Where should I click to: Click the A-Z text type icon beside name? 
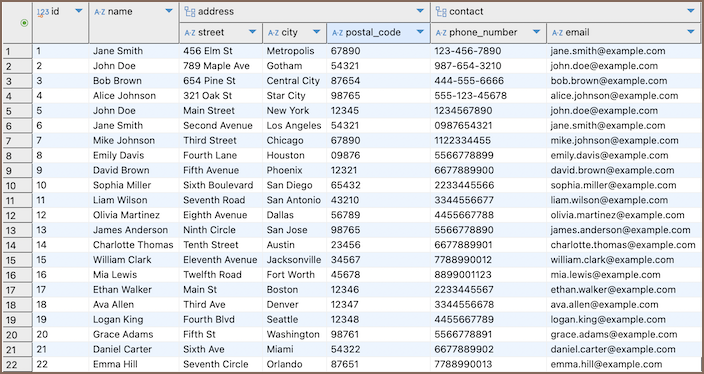(99, 12)
